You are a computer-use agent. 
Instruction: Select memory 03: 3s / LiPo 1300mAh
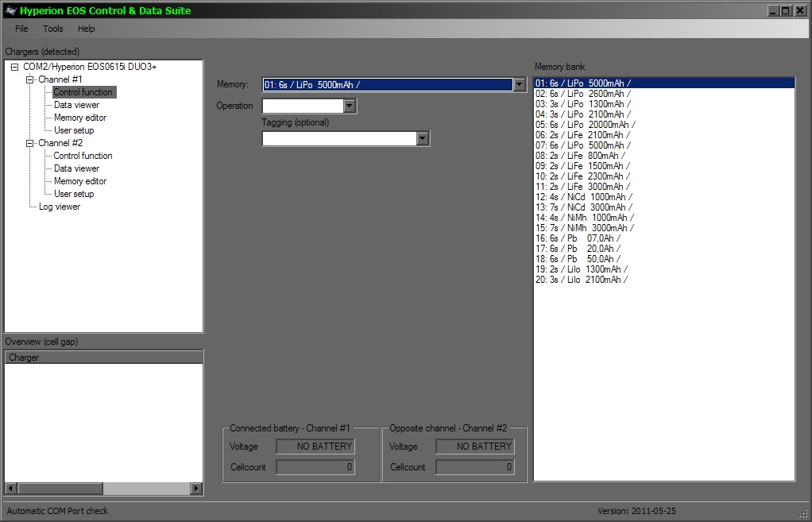point(664,104)
